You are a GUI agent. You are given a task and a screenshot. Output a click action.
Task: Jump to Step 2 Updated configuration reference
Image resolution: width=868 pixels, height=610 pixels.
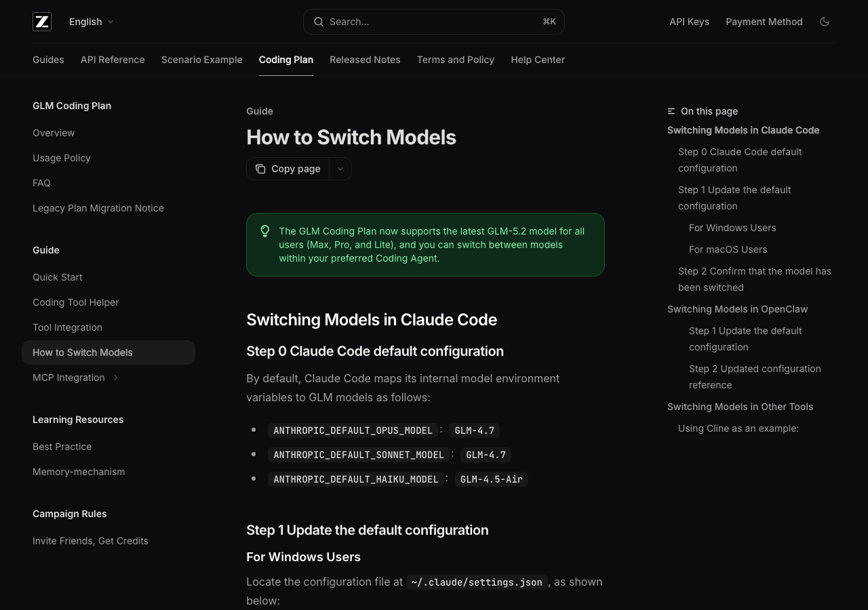755,377
